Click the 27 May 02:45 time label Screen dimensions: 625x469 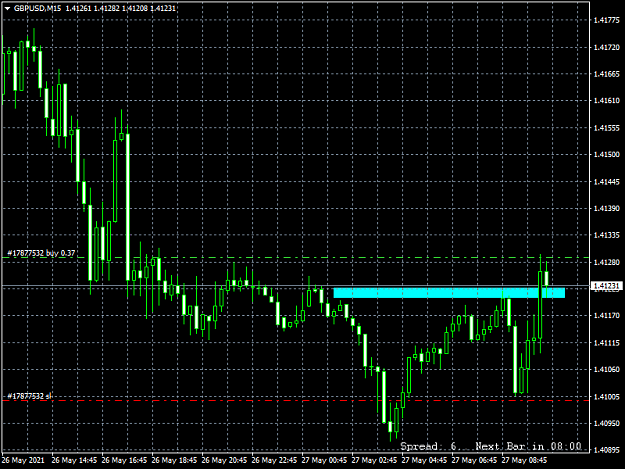pyautogui.click(x=374, y=460)
